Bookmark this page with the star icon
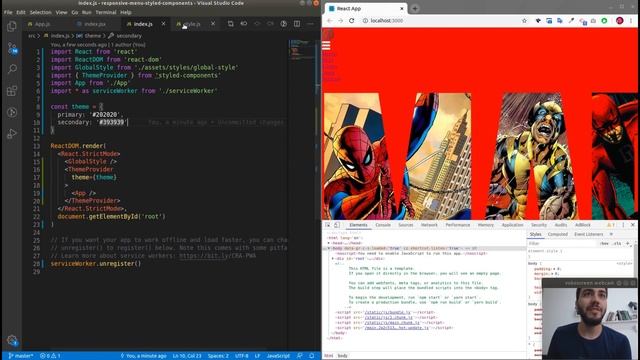The width and height of the screenshot is (640, 360). tap(524, 20)
